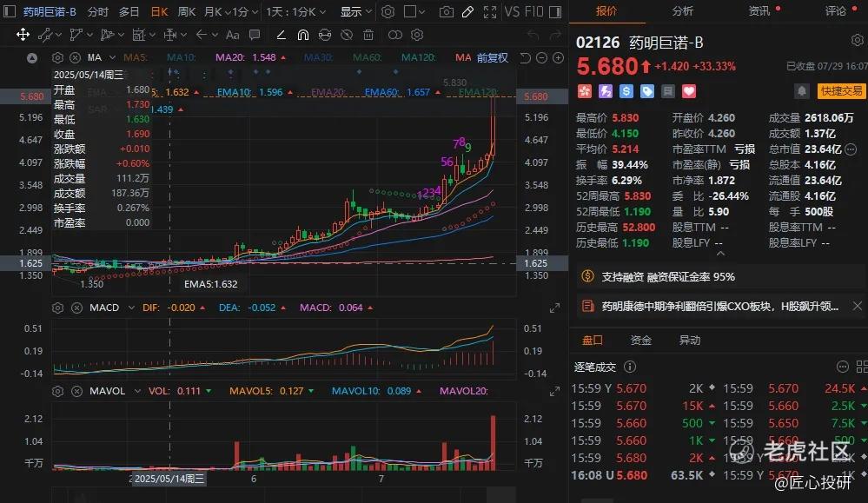The width and height of the screenshot is (868, 503).
Task: Reset chart view with rotate arrow
Action: point(526,57)
